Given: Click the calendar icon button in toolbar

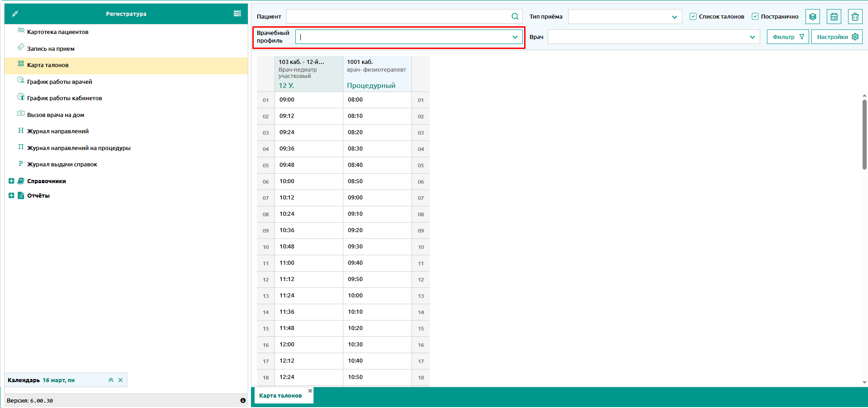Looking at the screenshot, I should pos(834,17).
